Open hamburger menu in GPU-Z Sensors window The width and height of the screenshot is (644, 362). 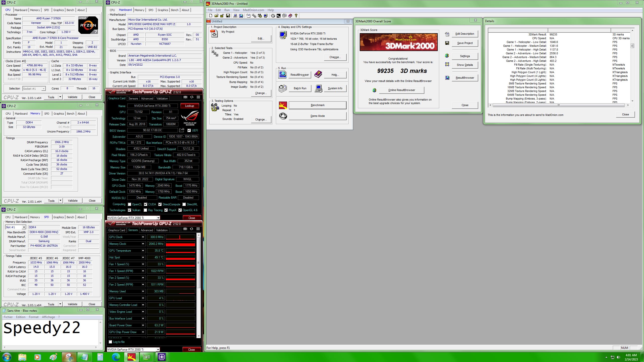tap(198, 229)
